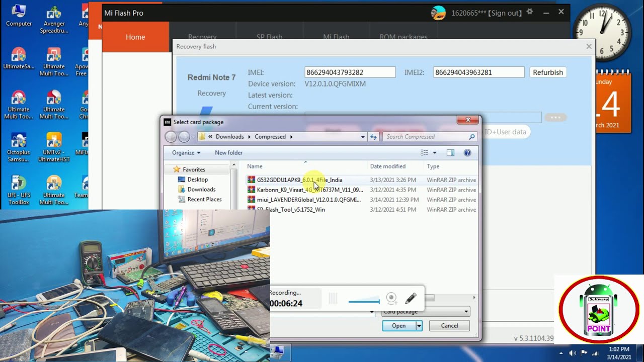Switch to the Home tab
Image resolution: width=644 pixels, height=362 pixels.
click(x=135, y=37)
